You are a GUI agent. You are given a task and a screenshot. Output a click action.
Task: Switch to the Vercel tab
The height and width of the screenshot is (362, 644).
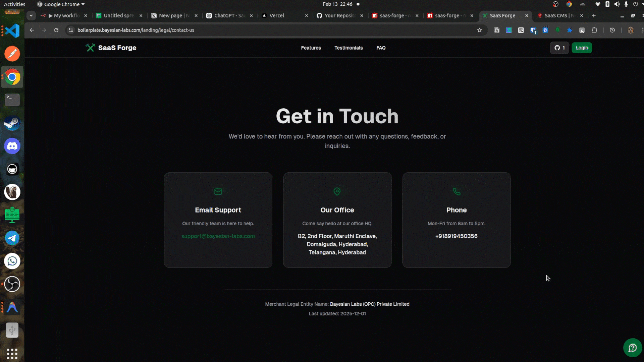277,15
